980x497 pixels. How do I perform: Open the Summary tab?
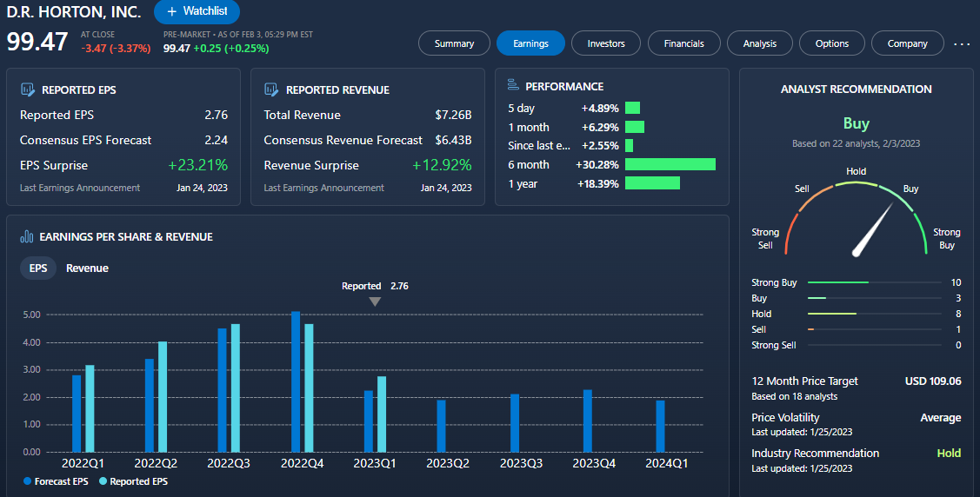(x=454, y=43)
